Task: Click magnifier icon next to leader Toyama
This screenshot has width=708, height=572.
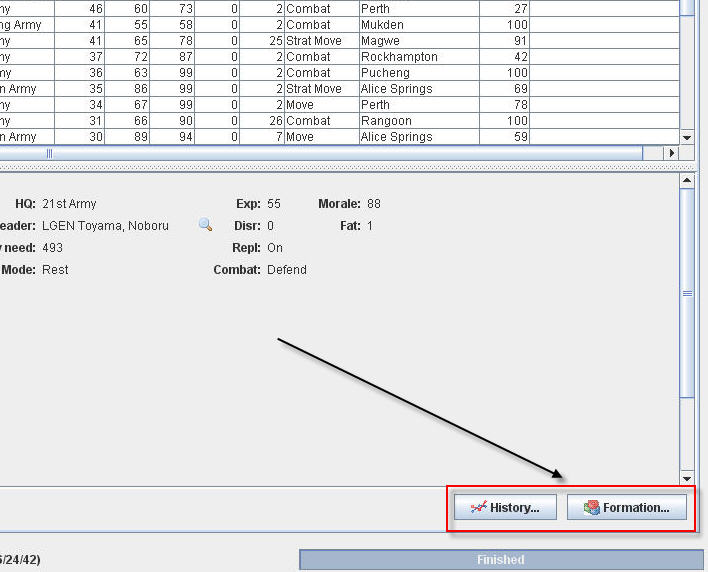Action: tap(205, 224)
